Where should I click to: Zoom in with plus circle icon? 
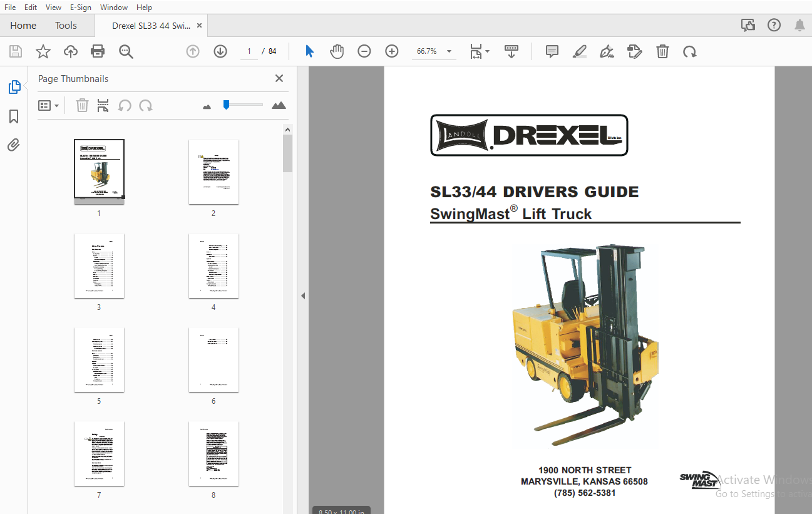pyautogui.click(x=392, y=51)
